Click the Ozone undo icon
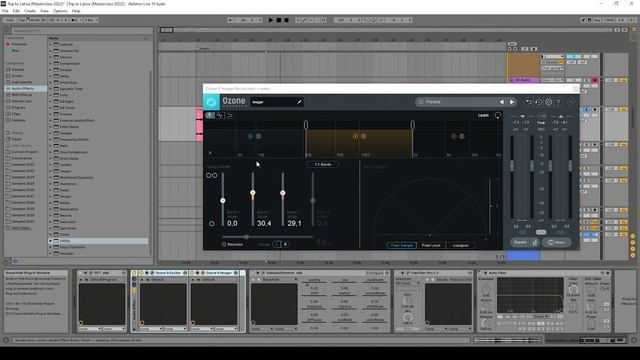Viewport: 640px width, 360px height. coord(529,102)
